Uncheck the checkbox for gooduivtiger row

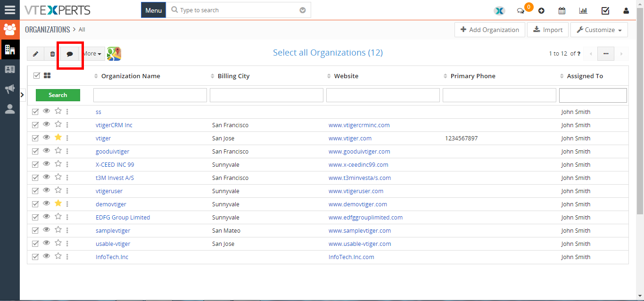click(35, 152)
